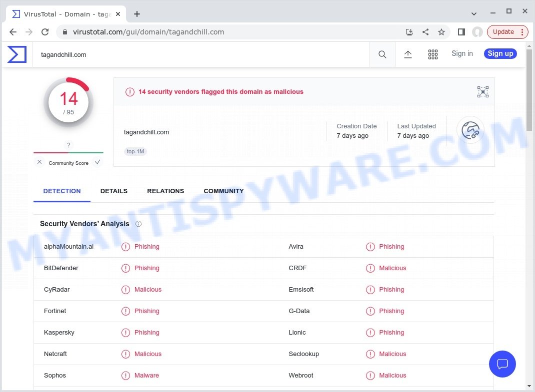The image size is (535, 392).
Task: Click alert icon beside alphaMountain.ai Phishing
Action: pyautogui.click(x=125, y=247)
